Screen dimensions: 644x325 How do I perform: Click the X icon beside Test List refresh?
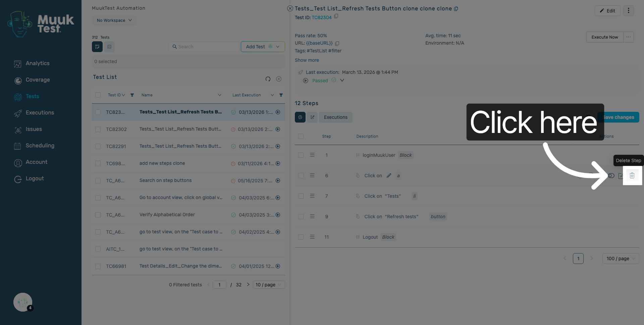279,79
